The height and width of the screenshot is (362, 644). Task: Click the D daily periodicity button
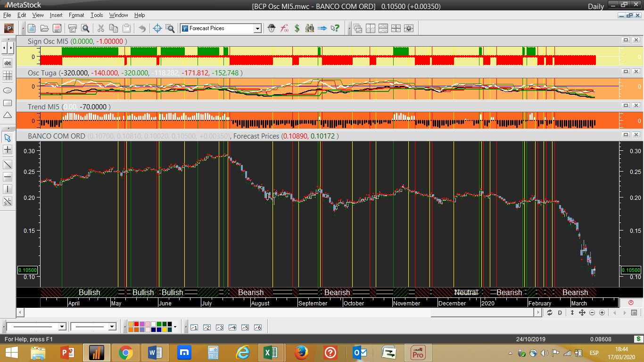(560, 313)
